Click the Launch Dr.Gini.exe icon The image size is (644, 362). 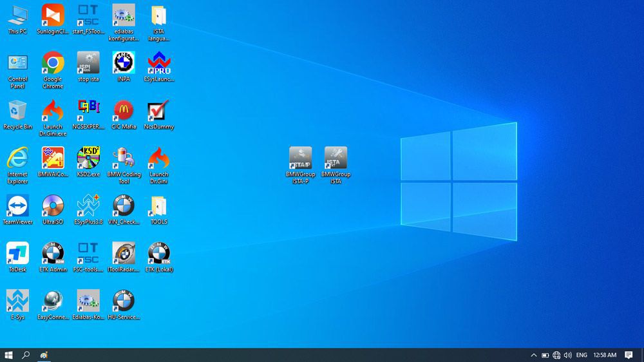53,118
